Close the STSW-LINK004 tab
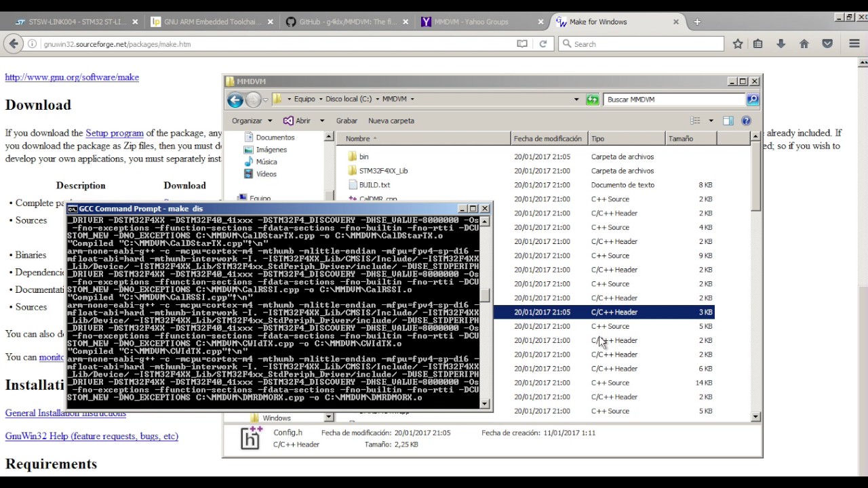 [135, 22]
